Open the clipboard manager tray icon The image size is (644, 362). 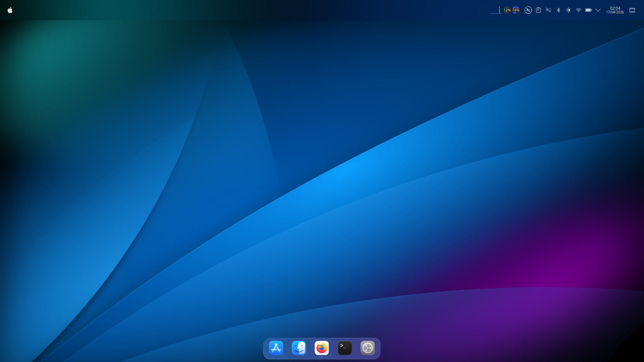click(x=538, y=10)
